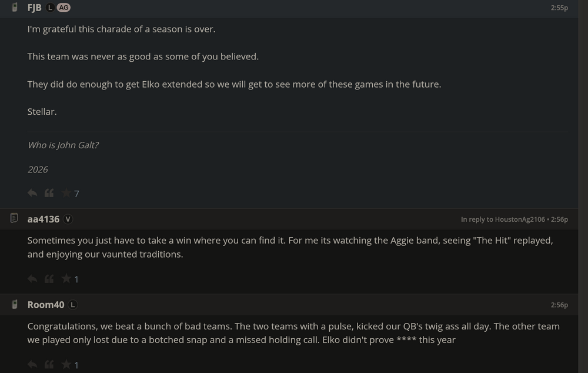
Task: Click the AG badge next to FJB
Action: point(64,8)
